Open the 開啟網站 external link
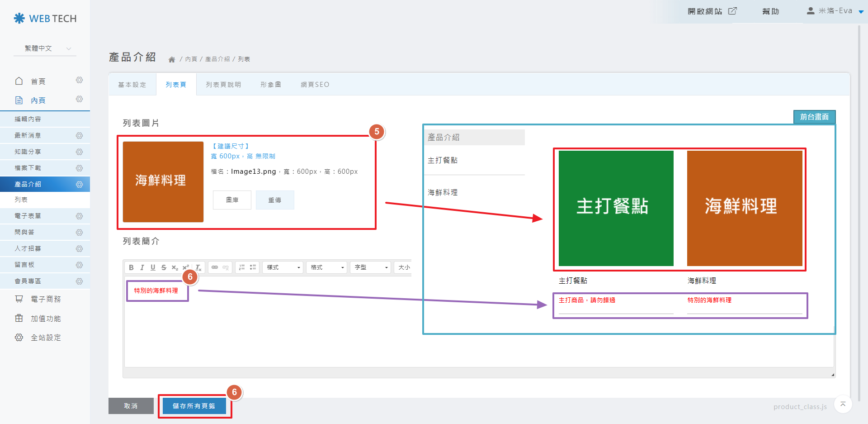Viewport: 868px width, 424px height. pyautogui.click(x=712, y=11)
